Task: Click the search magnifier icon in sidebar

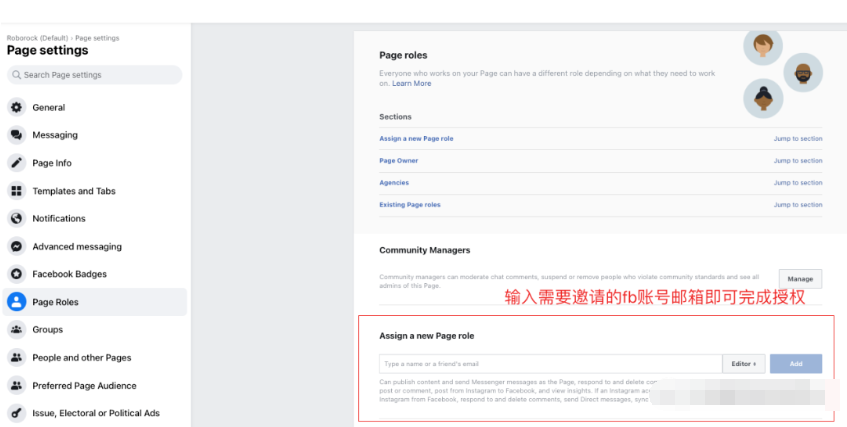Action: click(x=17, y=75)
